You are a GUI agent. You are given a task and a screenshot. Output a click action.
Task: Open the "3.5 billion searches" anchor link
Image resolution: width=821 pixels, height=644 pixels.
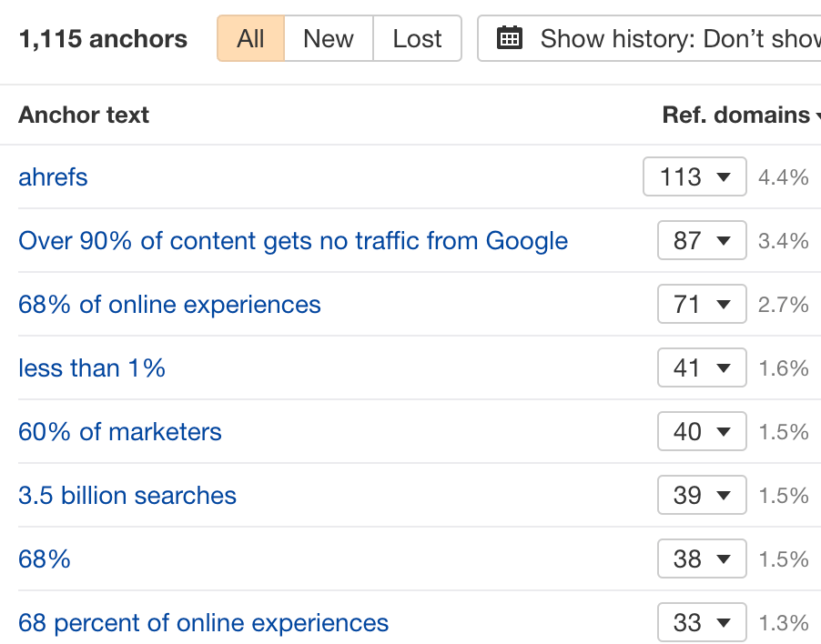[127, 495]
